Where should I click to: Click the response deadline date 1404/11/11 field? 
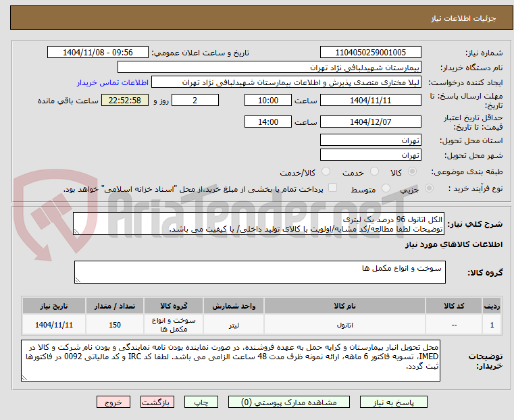(x=370, y=100)
